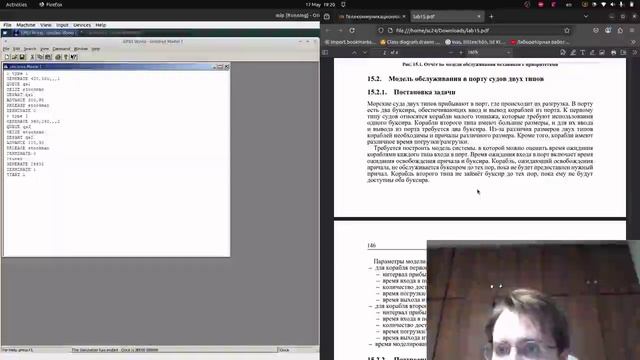
Task: Open the Class diagram.drawio bookmark
Action: point(410,42)
